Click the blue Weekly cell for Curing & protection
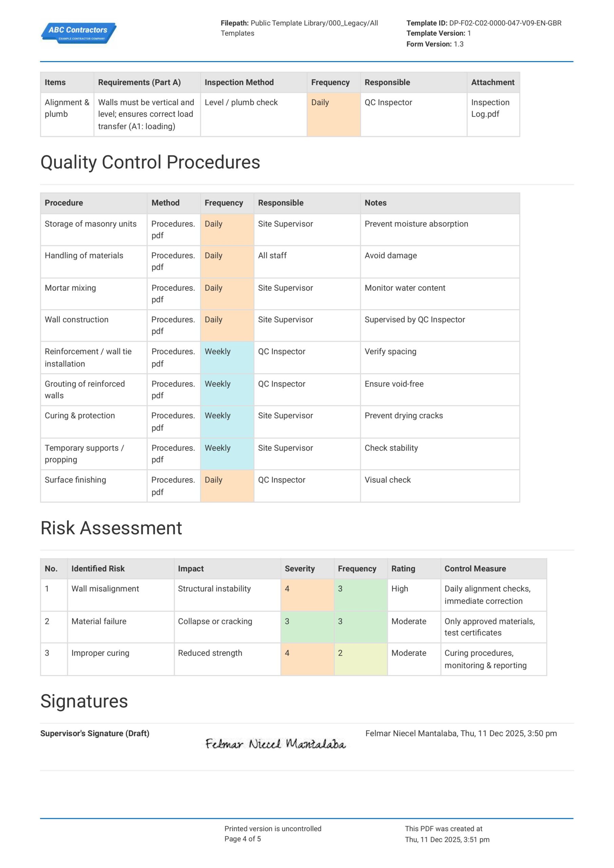 (x=227, y=421)
